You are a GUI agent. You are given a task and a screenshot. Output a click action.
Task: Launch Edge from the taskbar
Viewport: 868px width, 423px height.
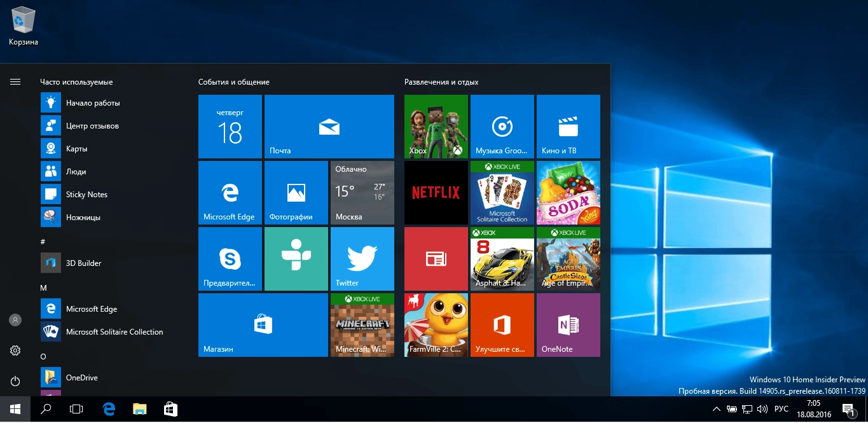pyautogui.click(x=109, y=409)
